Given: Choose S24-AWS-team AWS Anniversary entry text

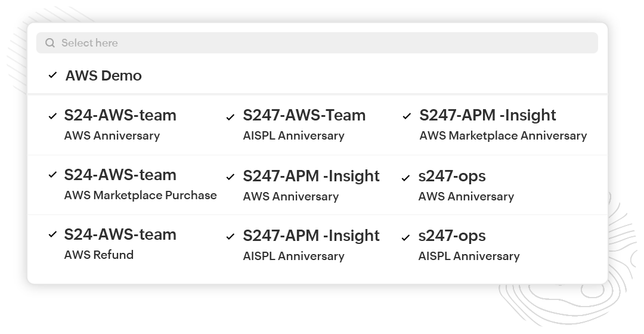Looking at the screenshot, I should (120, 124).
